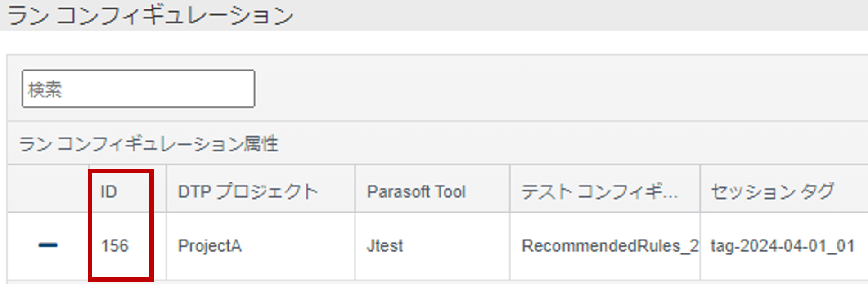Click the Parasoft Tool column header
The height and width of the screenshot is (284, 868).
pos(416,192)
